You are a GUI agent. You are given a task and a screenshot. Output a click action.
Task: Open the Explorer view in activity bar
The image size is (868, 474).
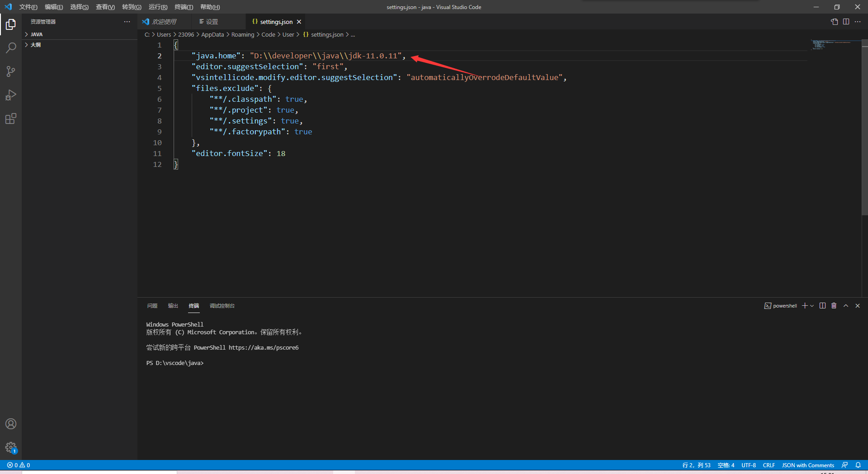[11, 24]
